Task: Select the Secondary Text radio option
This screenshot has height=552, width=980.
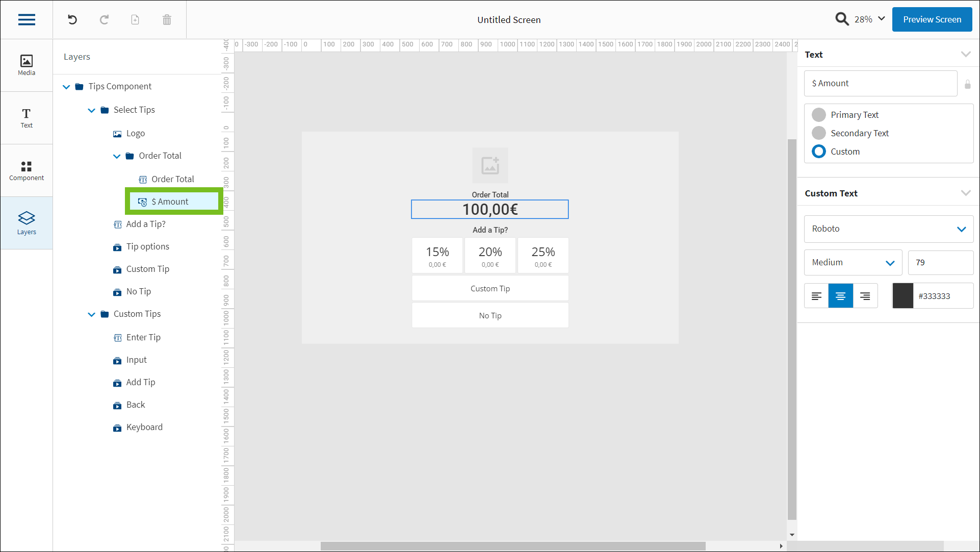Action: point(819,133)
